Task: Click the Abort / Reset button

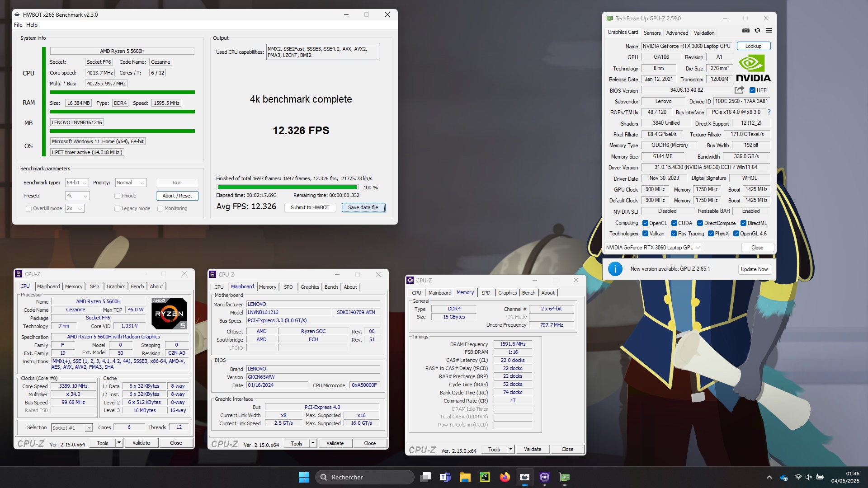Action: 177,196
